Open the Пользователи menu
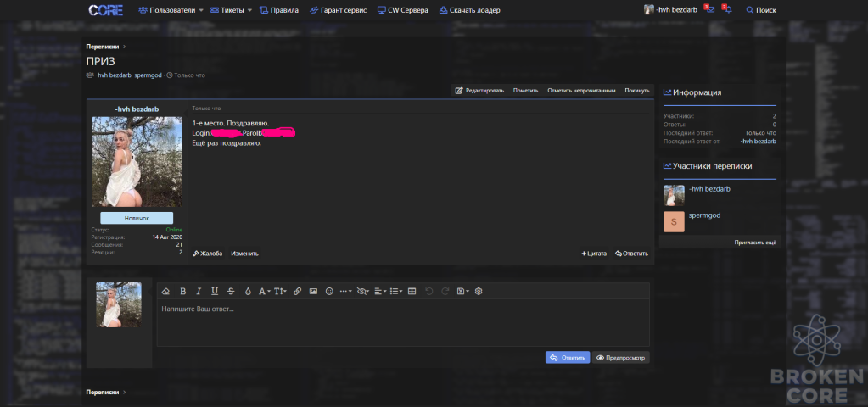The height and width of the screenshot is (407, 868). (x=166, y=10)
